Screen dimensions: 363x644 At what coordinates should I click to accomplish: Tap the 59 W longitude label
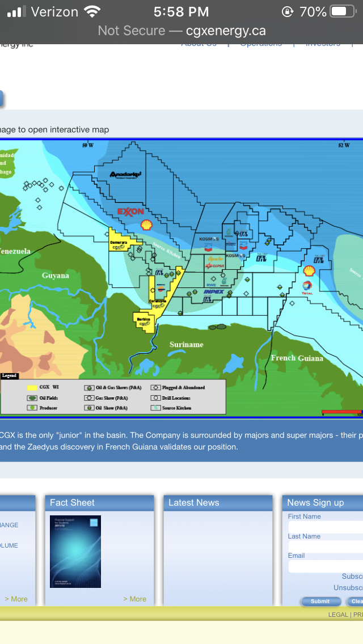(x=87, y=145)
